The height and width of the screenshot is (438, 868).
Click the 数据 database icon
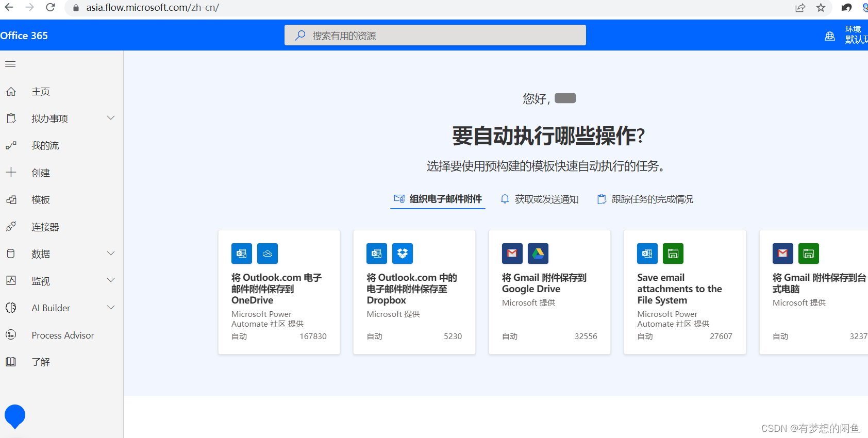pyautogui.click(x=11, y=254)
